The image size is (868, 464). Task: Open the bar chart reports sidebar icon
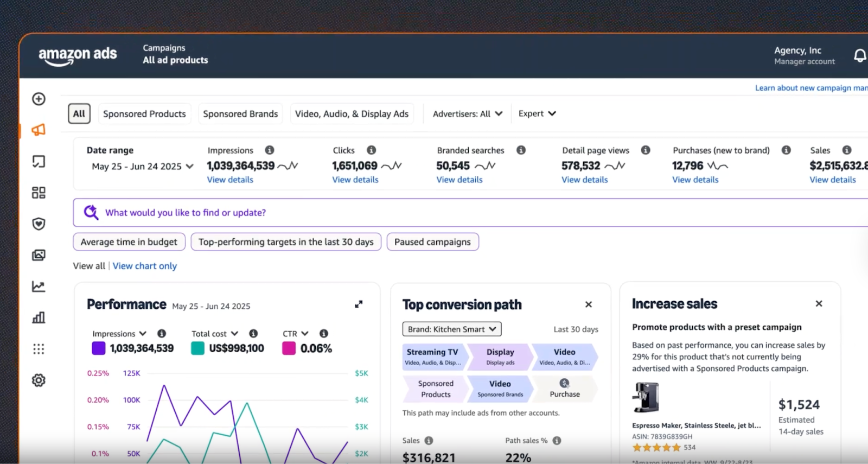(39, 317)
